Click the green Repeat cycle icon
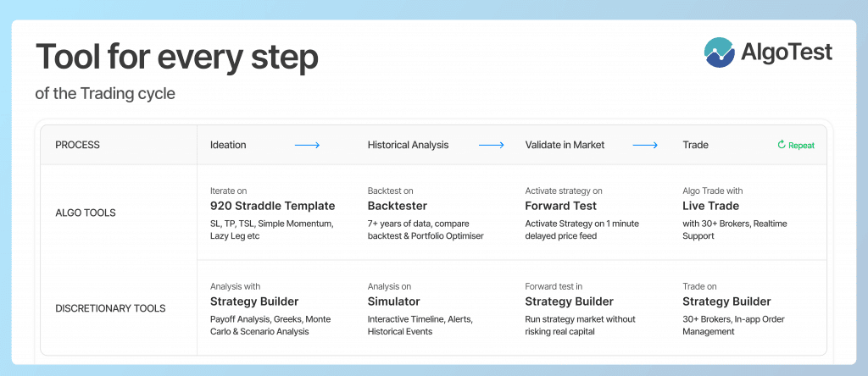The image size is (868, 376). (x=782, y=146)
